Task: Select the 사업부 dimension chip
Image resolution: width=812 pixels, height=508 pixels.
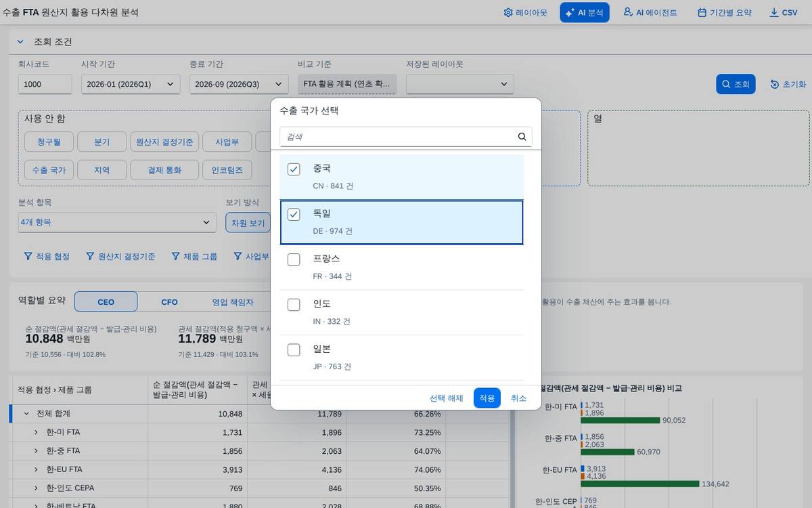Action: tap(227, 142)
